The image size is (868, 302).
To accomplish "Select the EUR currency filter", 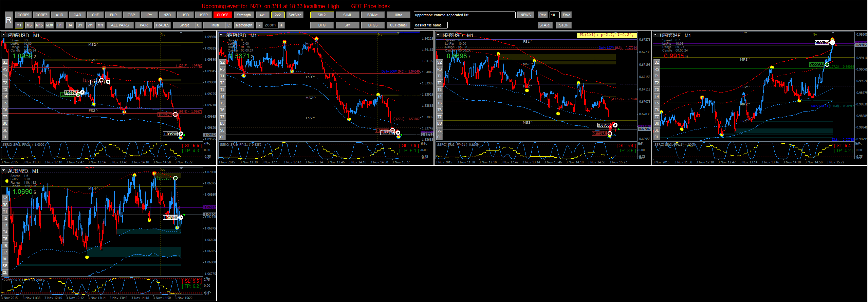I will coord(113,15).
